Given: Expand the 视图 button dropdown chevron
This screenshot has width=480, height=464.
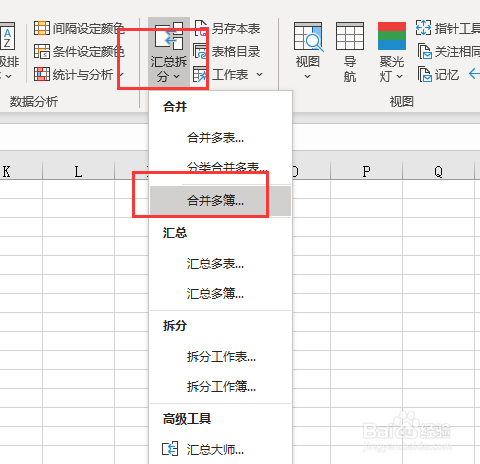Looking at the screenshot, I should coord(307,77).
